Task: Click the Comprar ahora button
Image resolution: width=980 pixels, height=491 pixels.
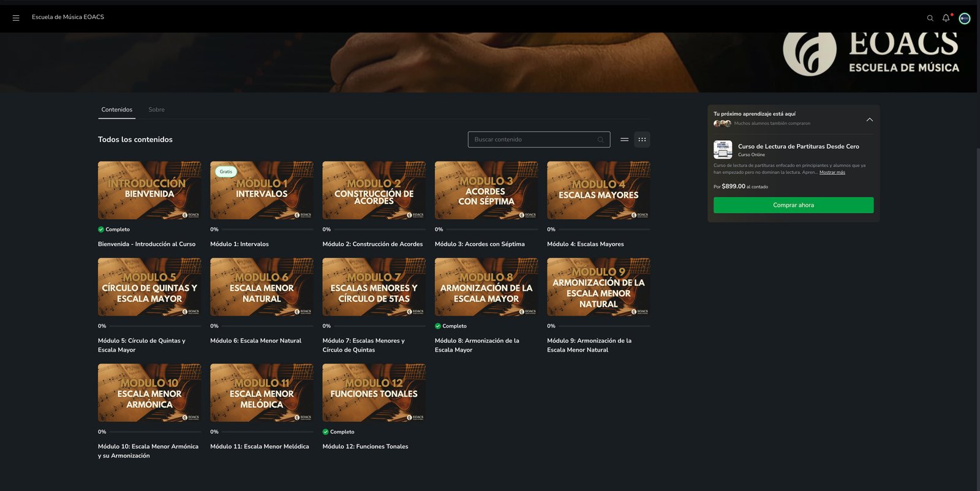Action: pyautogui.click(x=793, y=205)
